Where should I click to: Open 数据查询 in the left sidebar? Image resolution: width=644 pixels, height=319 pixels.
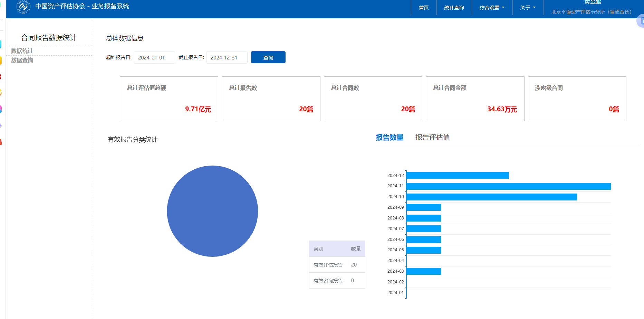point(22,60)
